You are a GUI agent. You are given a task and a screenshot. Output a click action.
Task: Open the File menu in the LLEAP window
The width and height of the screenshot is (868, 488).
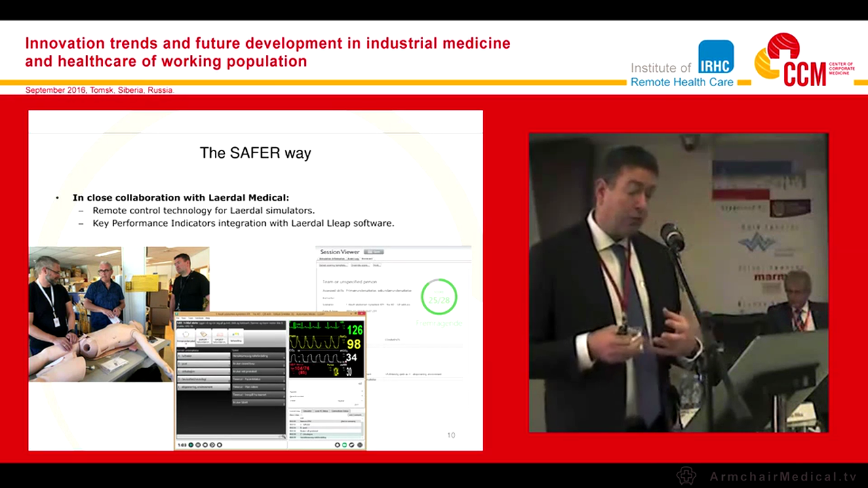(177, 318)
